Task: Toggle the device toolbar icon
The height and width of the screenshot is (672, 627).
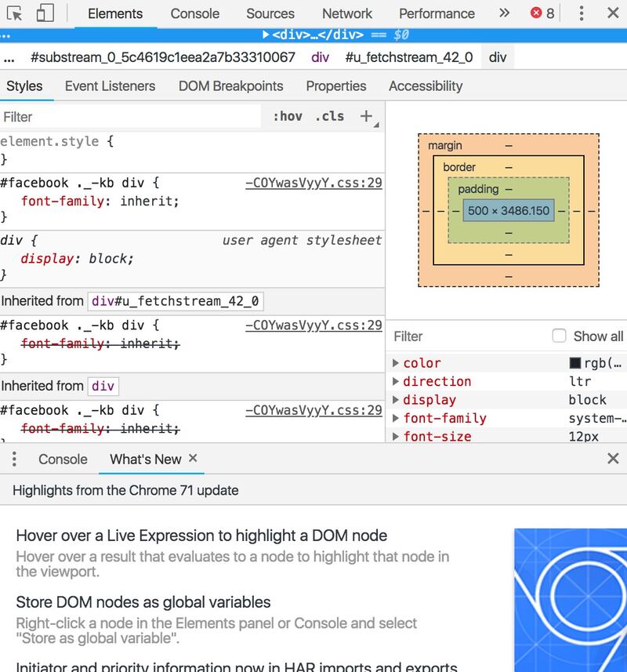Action: (45, 13)
